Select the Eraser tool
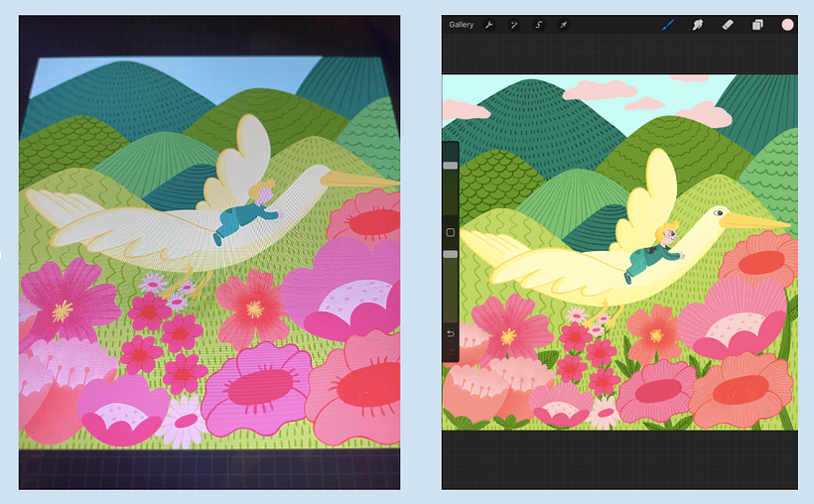The image size is (814, 504). (728, 25)
